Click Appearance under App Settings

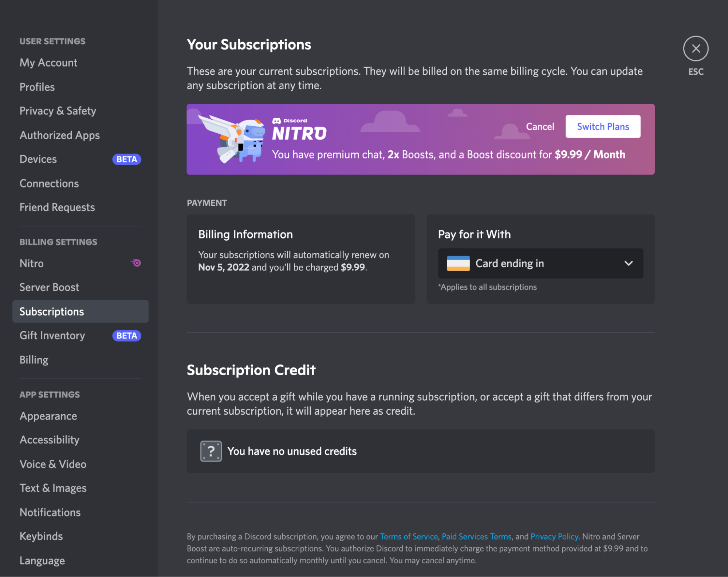[48, 416]
